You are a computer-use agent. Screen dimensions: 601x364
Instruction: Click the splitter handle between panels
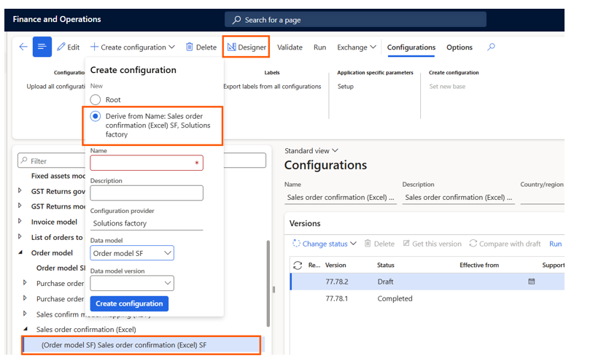tap(274, 290)
